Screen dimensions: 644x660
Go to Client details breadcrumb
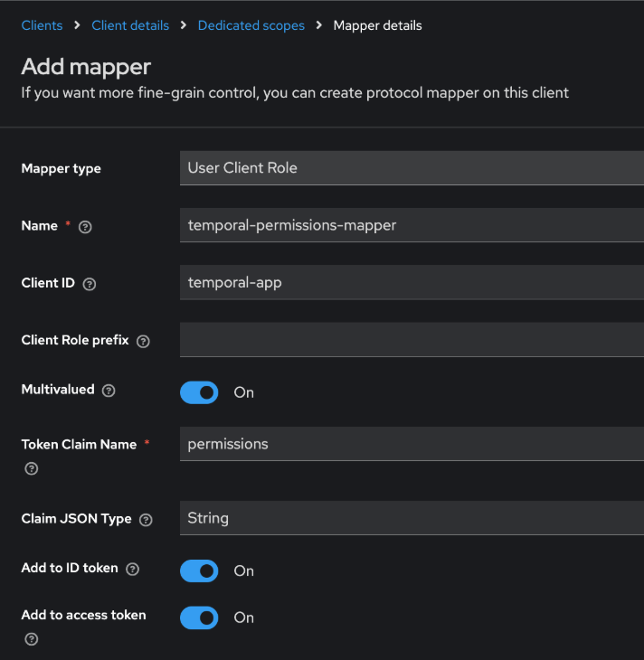pos(130,25)
